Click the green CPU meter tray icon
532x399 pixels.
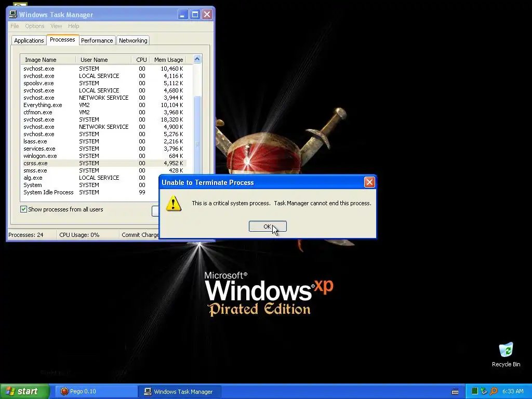click(475, 392)
